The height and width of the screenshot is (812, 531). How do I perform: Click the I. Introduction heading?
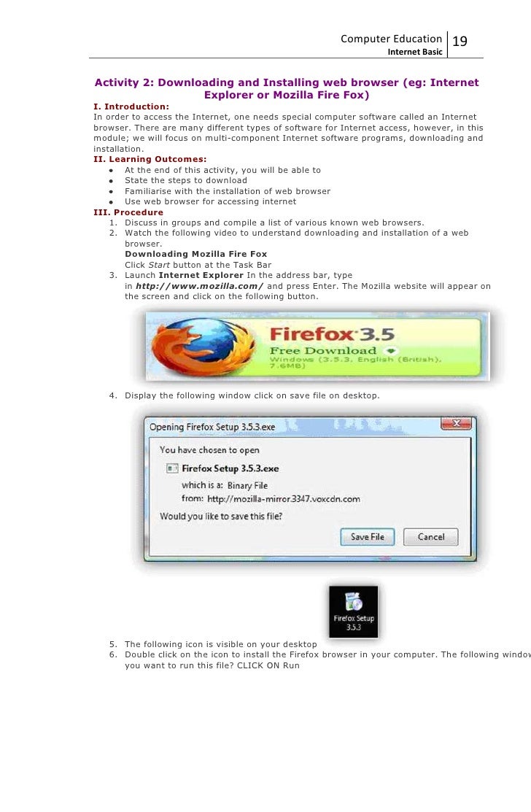coord(131,107)
